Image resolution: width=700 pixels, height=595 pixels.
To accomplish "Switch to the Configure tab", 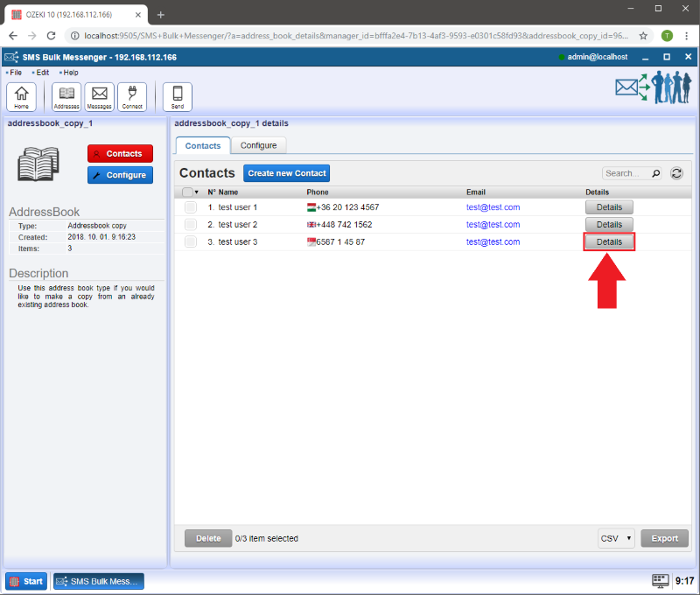I will 258,145.
